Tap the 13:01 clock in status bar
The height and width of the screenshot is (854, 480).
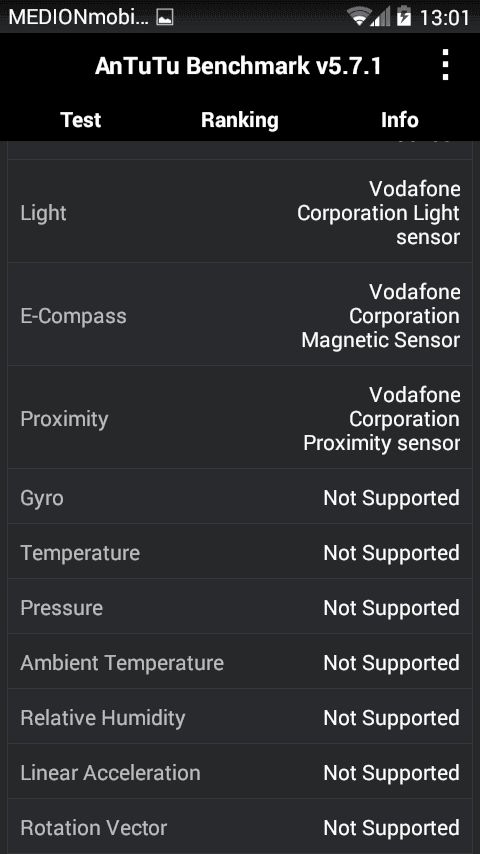pos(445,18)
